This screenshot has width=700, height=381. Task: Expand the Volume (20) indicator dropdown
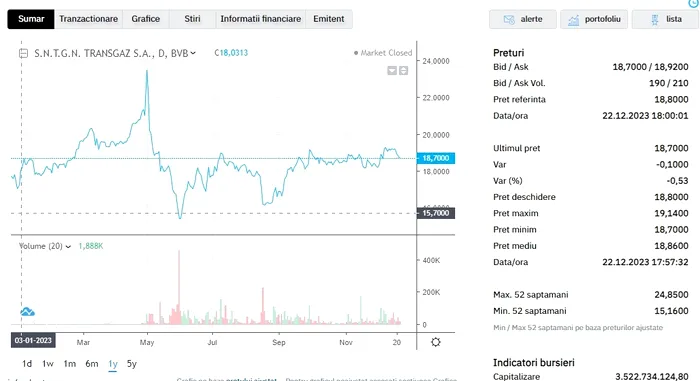click(68, 247)
